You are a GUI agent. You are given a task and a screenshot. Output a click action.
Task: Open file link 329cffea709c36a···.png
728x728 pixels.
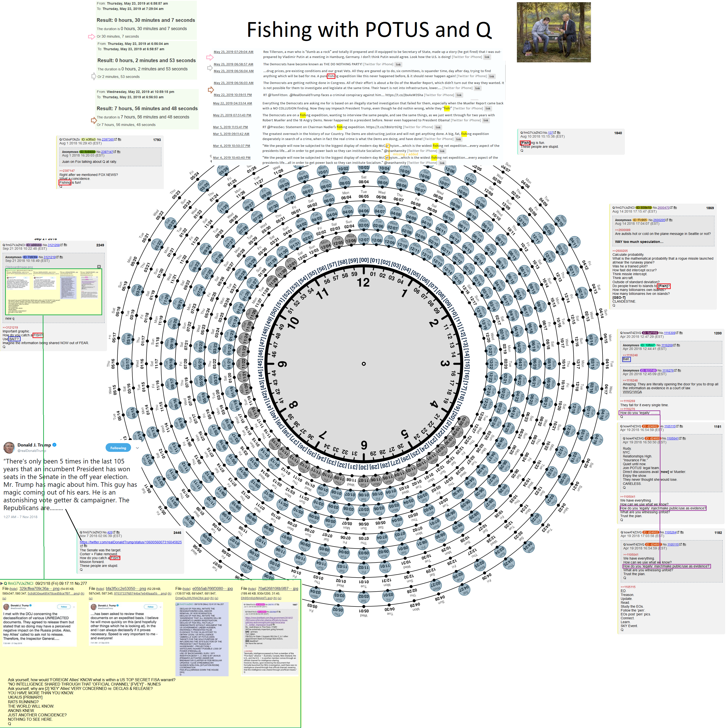click(x=39, y=588)
